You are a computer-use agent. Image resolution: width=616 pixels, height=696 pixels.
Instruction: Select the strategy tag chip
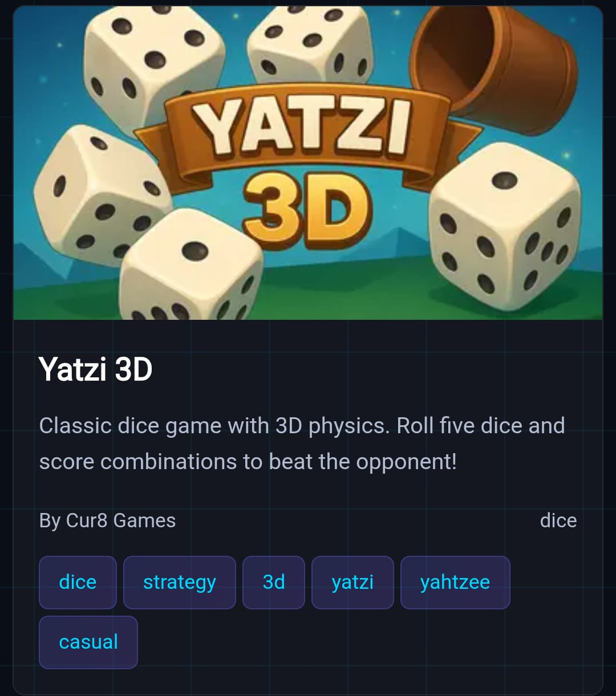click(180, 583)
